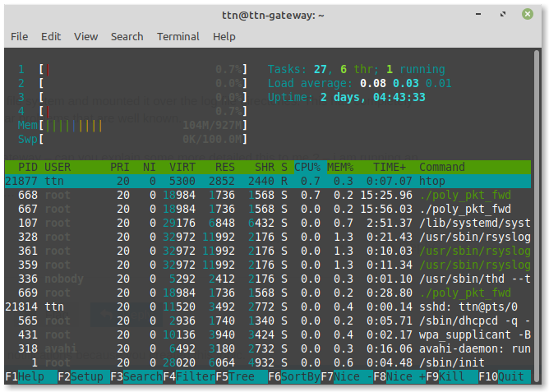The height and width of the screenshot is (392, 549).
Task: Select process row PID 667 poly_pkt_fwd
Action: (x=268, y=209)
